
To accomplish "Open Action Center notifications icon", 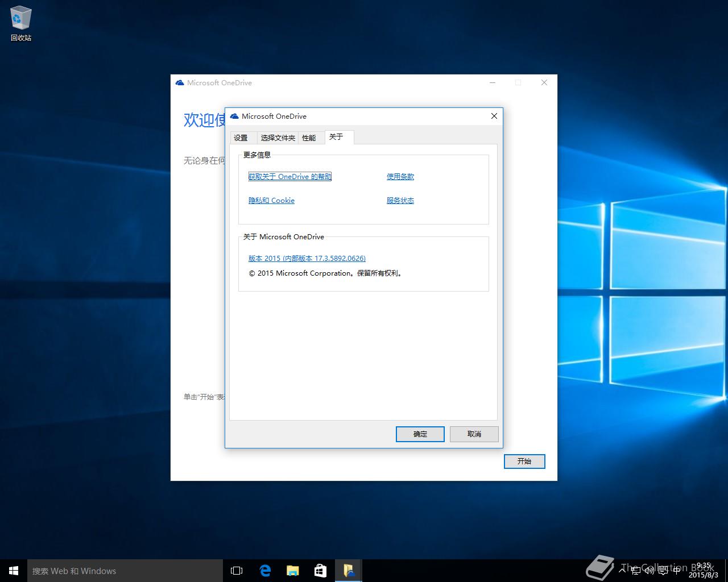I will coord(663,570).
